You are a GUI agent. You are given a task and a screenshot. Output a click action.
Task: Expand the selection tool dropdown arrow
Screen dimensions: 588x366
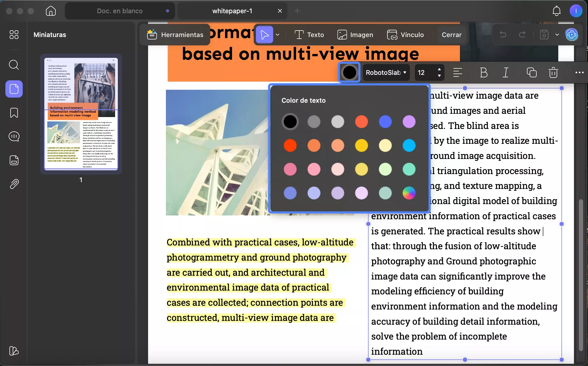coord(278,35)
